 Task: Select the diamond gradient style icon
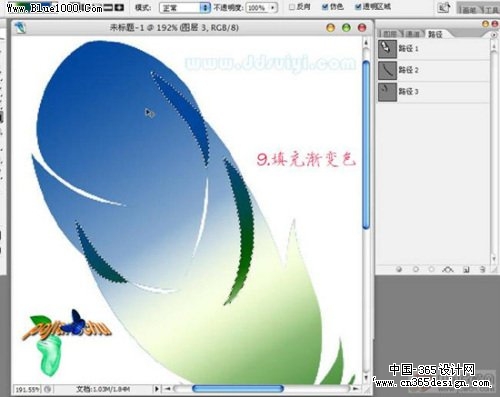(119, 7)
